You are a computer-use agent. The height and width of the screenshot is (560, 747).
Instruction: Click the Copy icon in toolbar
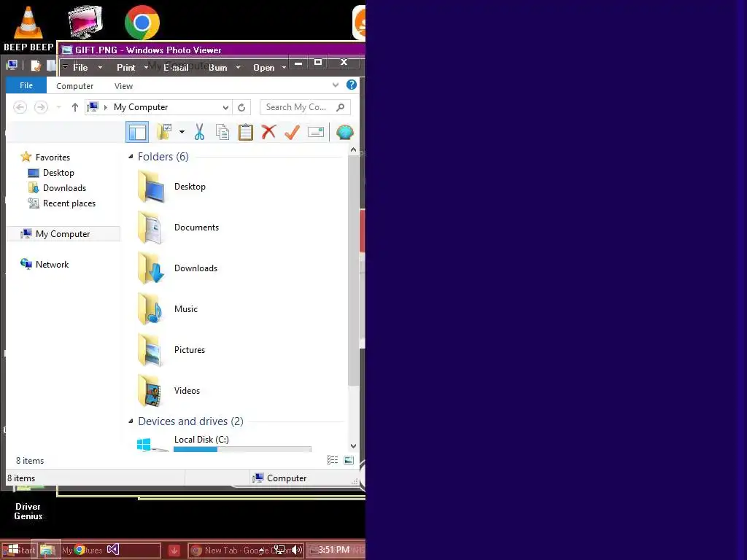222,132
